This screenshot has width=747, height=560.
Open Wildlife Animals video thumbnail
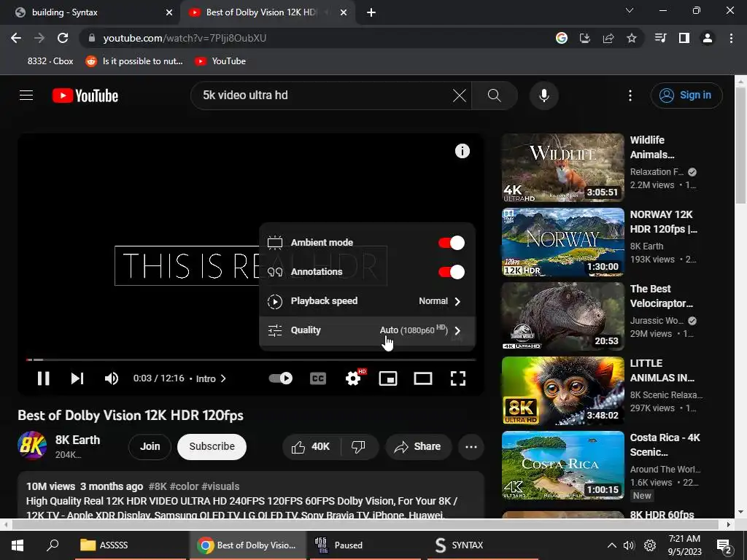(562, 168)
